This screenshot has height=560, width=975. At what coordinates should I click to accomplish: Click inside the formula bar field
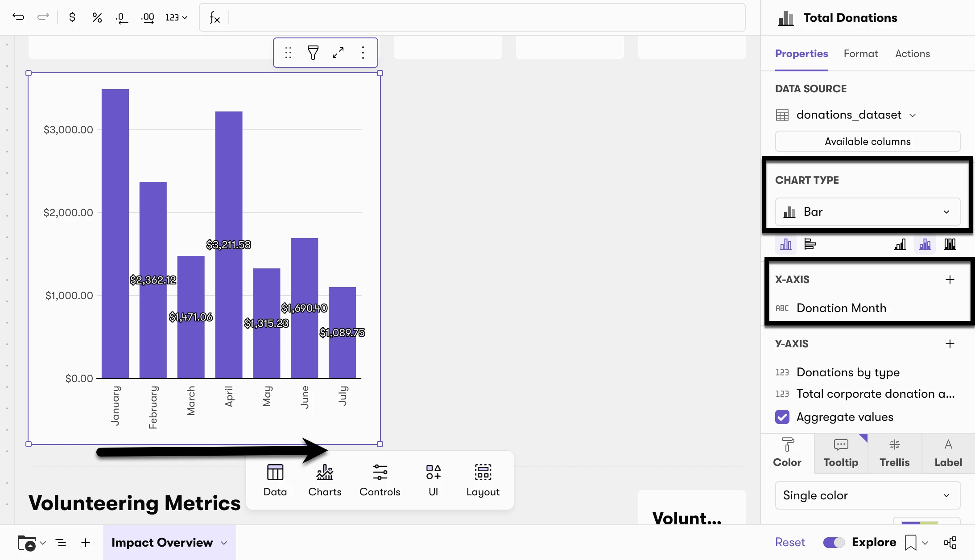(486, 17)
